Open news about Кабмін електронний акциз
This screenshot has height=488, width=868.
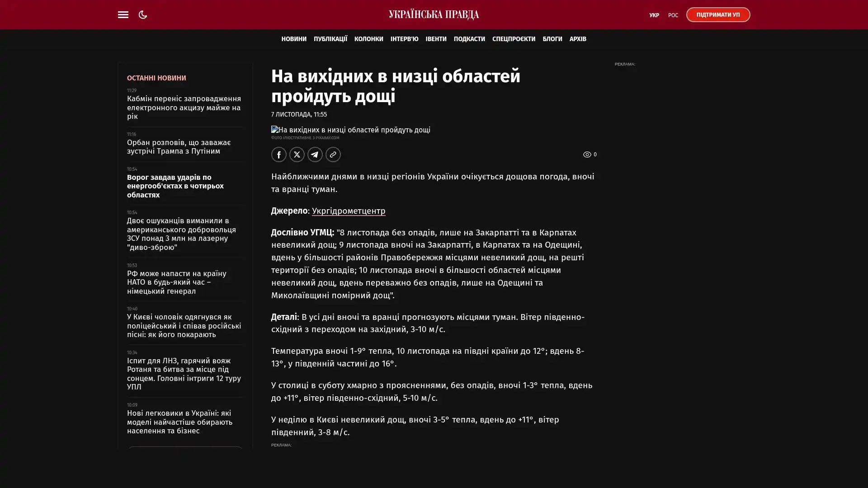[x=184, y=108]
